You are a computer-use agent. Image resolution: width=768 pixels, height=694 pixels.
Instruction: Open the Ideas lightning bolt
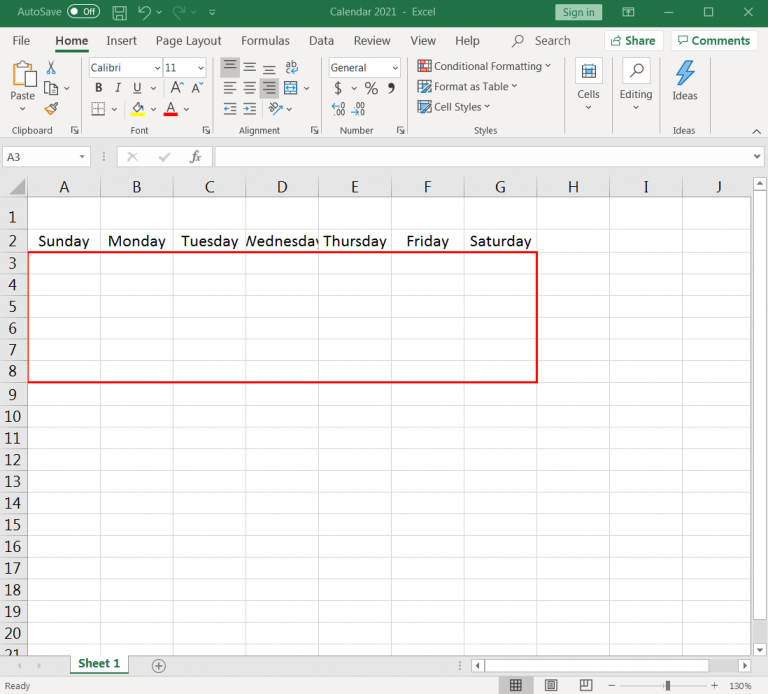point(684,80)
